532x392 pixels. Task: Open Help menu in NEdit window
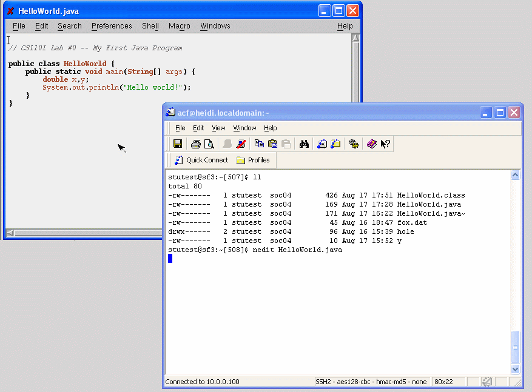pyautogui.click(x=345, y=26)
